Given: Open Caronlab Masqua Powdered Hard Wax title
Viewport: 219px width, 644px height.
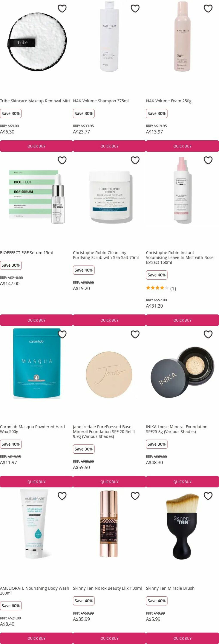Looking at the screenshot, I should tap(32, 429).
